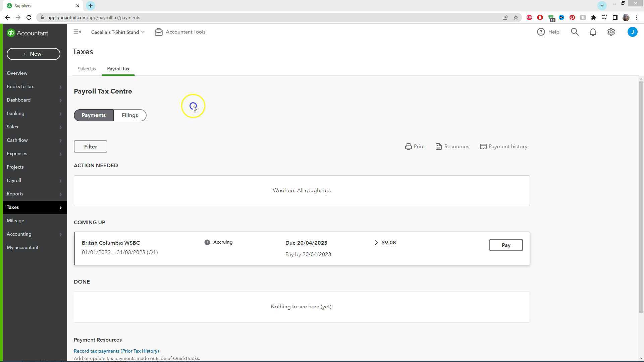Click the British Columbia WSBC title

click(x=111, y=243)
